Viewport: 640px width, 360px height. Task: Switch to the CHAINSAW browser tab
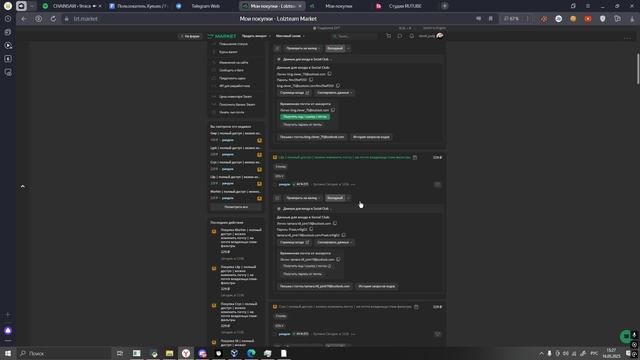pos(72,6)
